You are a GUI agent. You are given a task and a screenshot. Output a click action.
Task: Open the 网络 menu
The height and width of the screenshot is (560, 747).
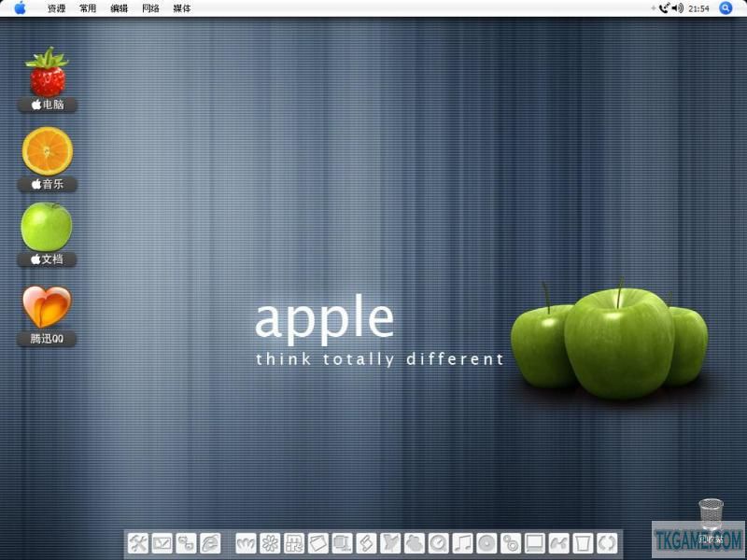(150, 8)
